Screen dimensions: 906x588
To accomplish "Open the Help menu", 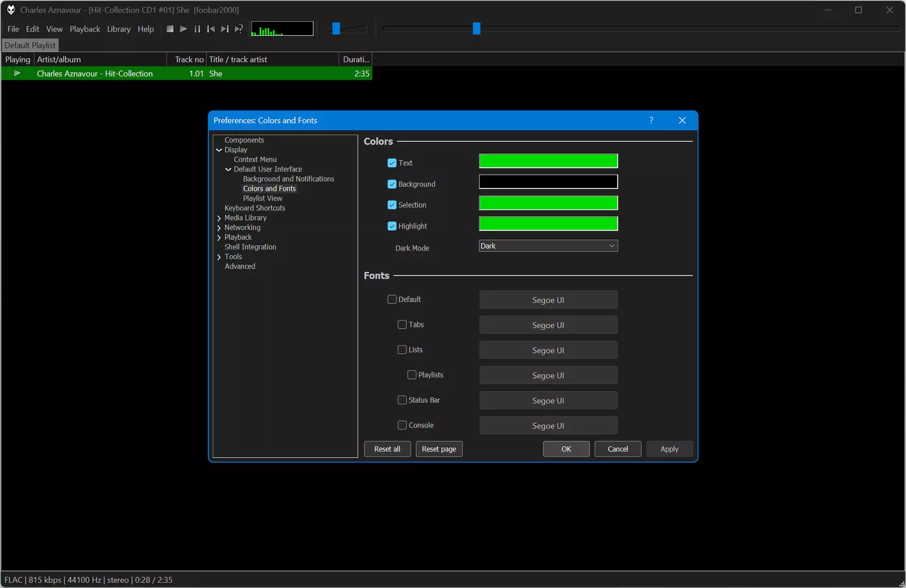I will (x=146, y=29).
